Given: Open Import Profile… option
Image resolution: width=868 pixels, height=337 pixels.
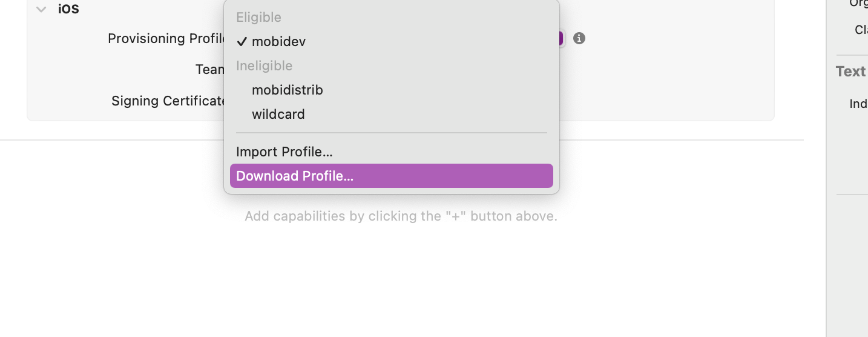Looking at the screenshot, I should 391,152.
